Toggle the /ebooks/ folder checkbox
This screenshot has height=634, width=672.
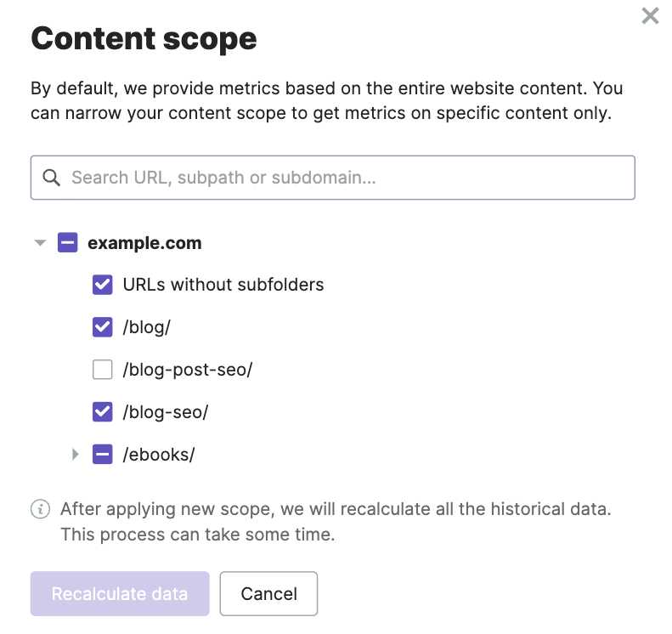click(x=102, y=455)
